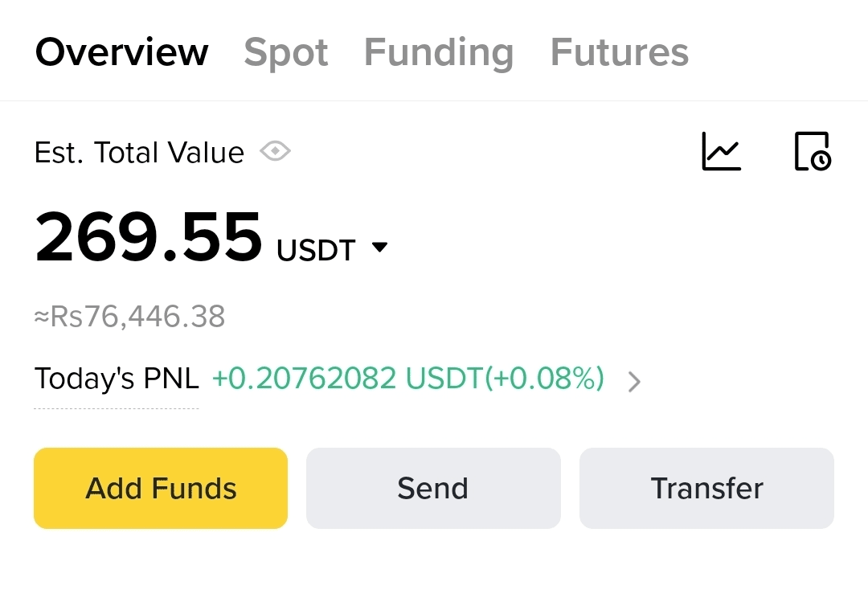Expand the USDT currency dropdown arrow
This screenshot has width=868, height=590.
click(380, 248)
